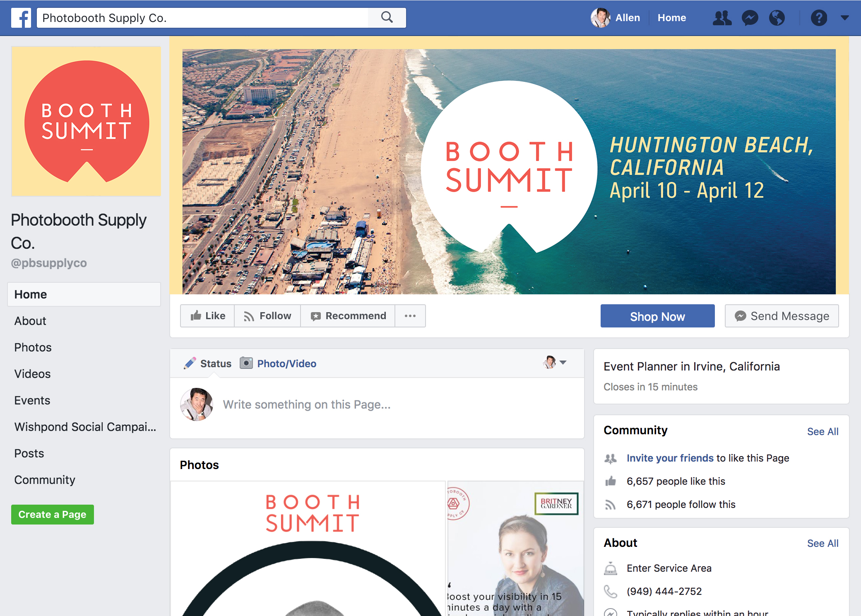
Task: Click the green Create a Page button
Action: [x=53, y=515]
